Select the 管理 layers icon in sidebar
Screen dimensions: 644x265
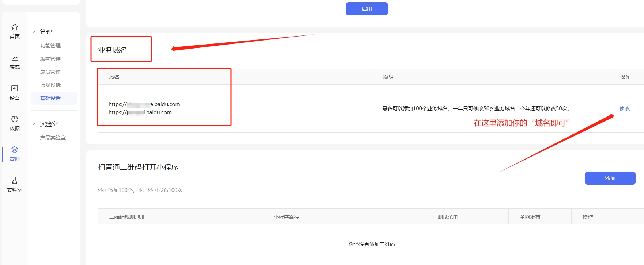tap(15, 150)
